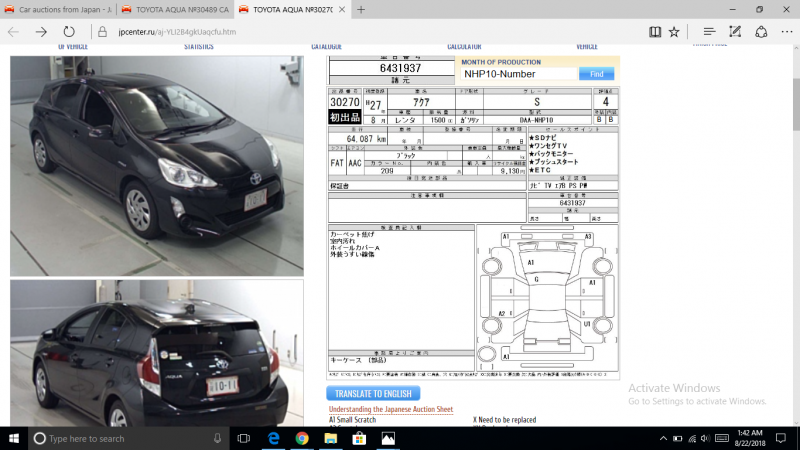Close the TOYOTA AQUA №30270 tab
The width and height of the screenshot is (800, 450).
342,9
